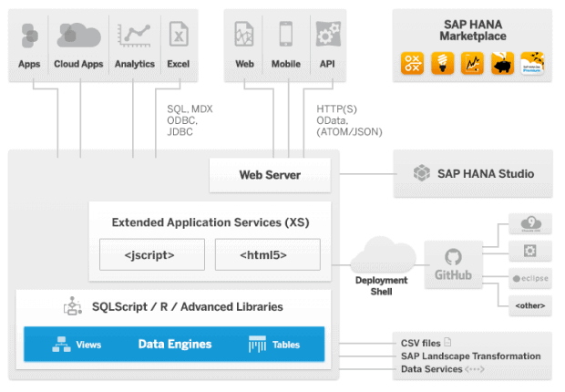Select the <jscript> box
Screen dimensions: 565x392
click(152, 254)
